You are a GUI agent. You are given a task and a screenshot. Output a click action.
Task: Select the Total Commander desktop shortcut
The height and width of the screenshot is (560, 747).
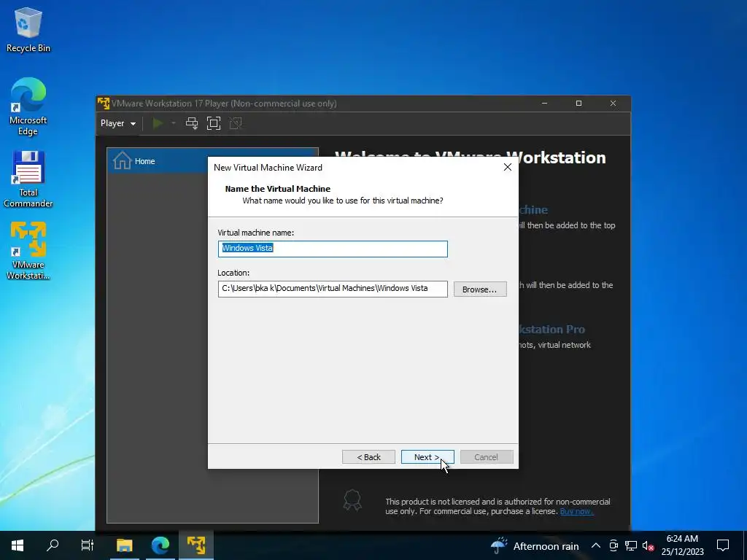point(28,179)
